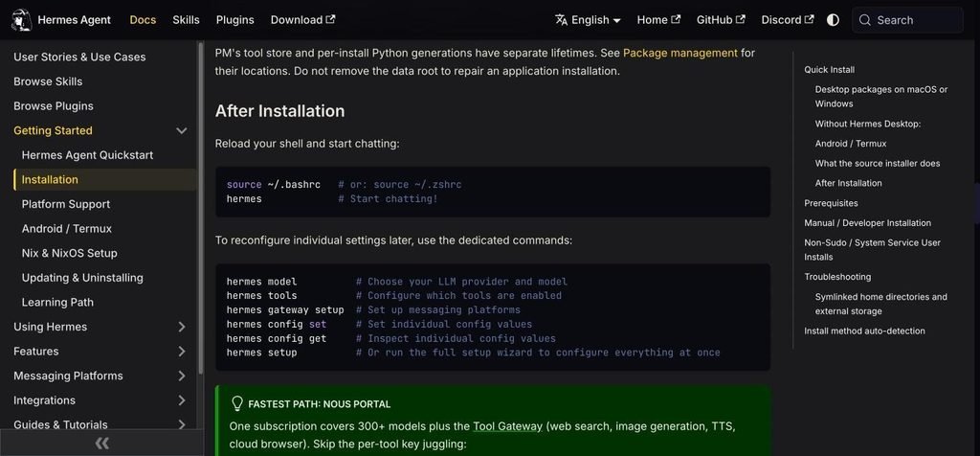Jump to What the source installer does
This screenshot has height=456, width=980.
click(878, 163)
